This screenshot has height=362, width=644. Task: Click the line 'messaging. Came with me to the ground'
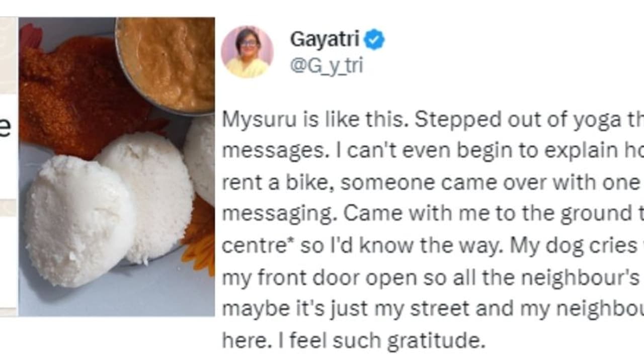tap(433, 214)
